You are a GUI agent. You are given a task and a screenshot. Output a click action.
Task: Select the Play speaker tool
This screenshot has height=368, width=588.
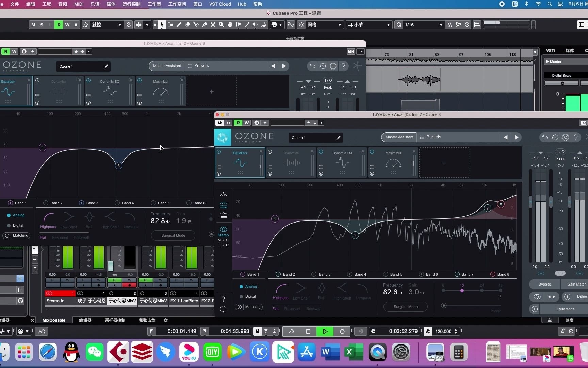(255, 25)
